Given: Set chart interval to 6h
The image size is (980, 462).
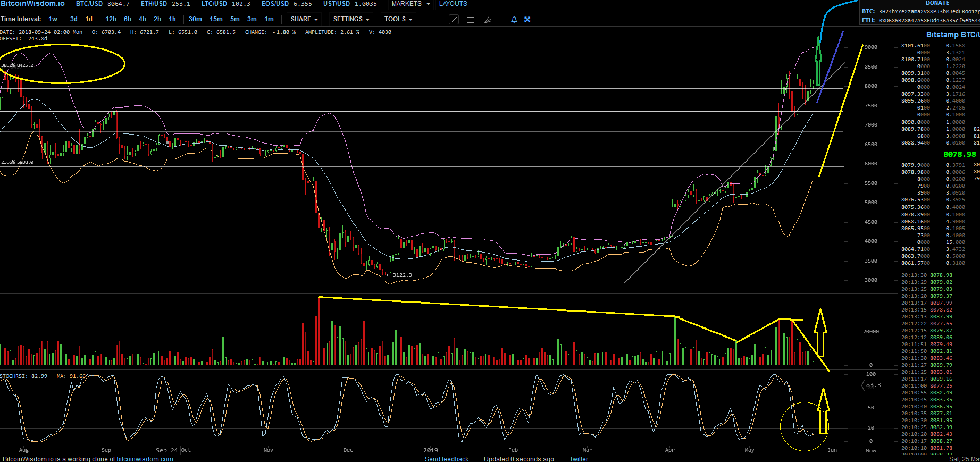Looking at the screenshot, I should (128, 19).
